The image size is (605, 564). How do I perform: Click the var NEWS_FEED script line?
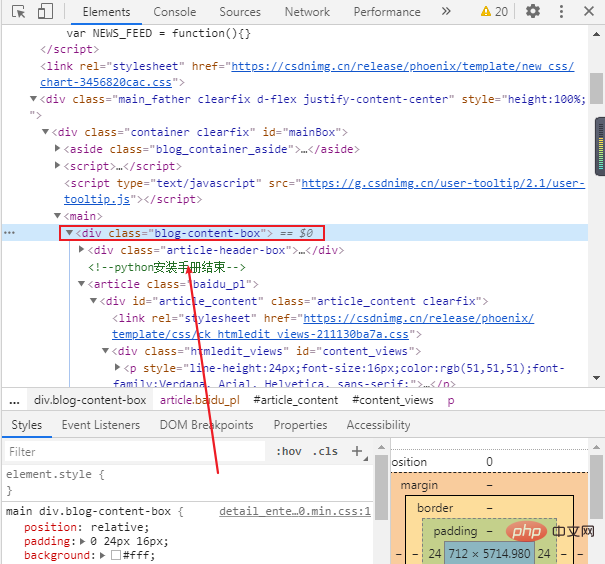click(158, 33)
